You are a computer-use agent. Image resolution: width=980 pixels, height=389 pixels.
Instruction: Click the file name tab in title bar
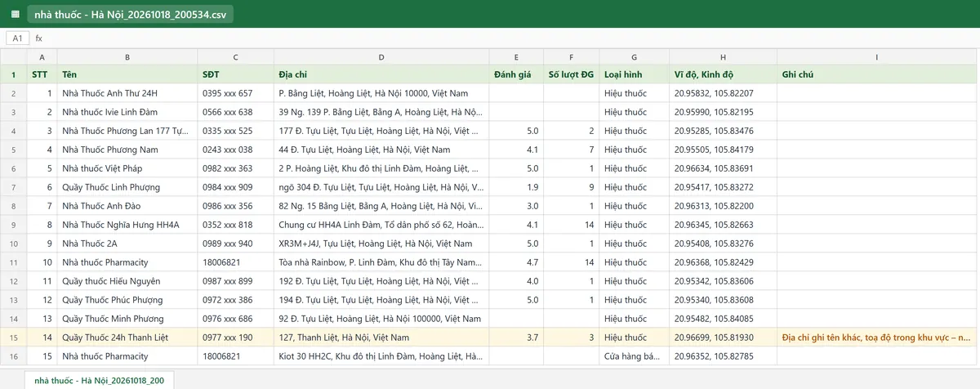(131, 14)
